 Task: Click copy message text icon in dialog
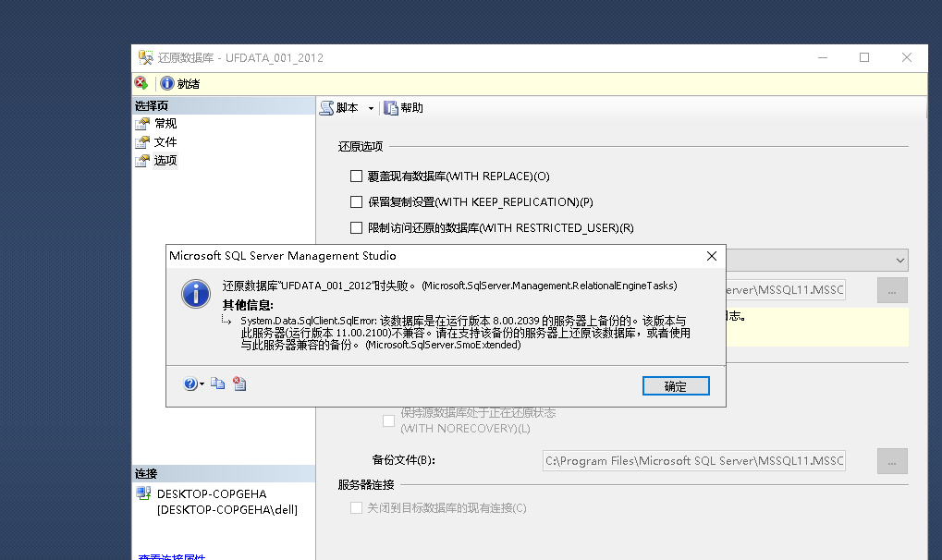pos(217,383)
